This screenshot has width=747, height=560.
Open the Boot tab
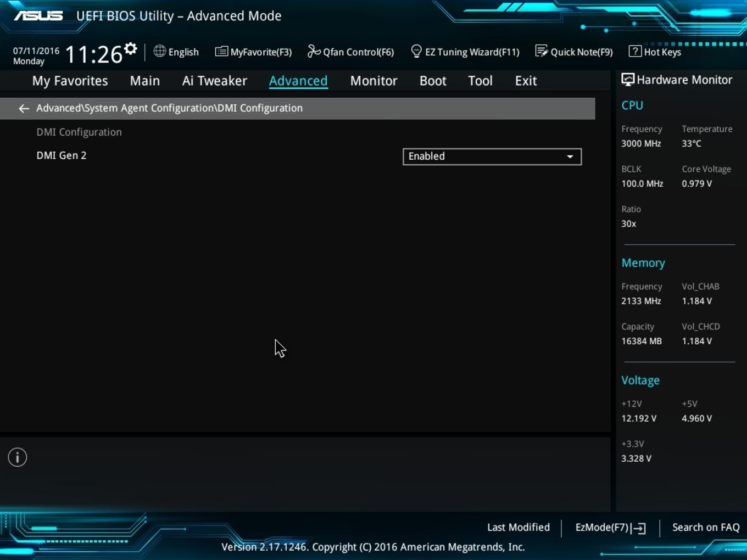point(433,81)
